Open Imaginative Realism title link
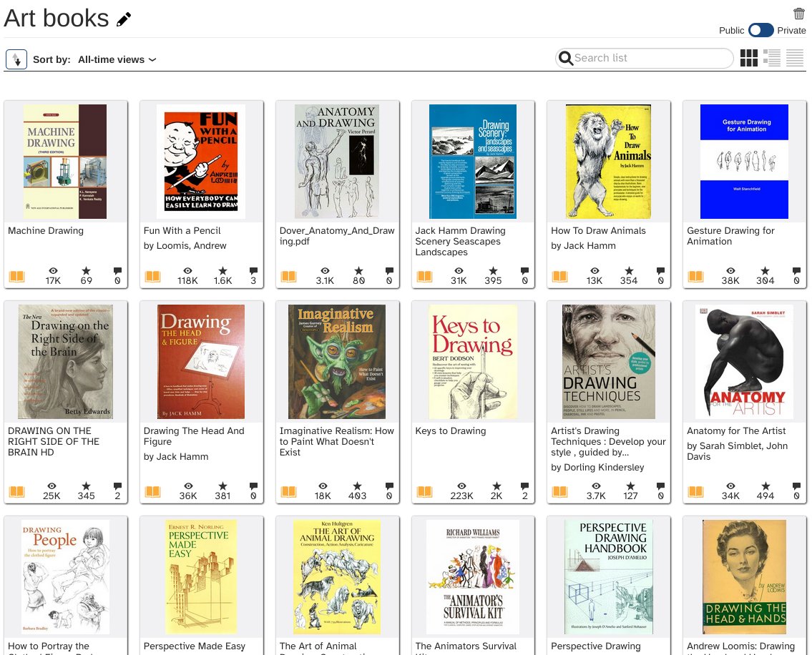 337,441
